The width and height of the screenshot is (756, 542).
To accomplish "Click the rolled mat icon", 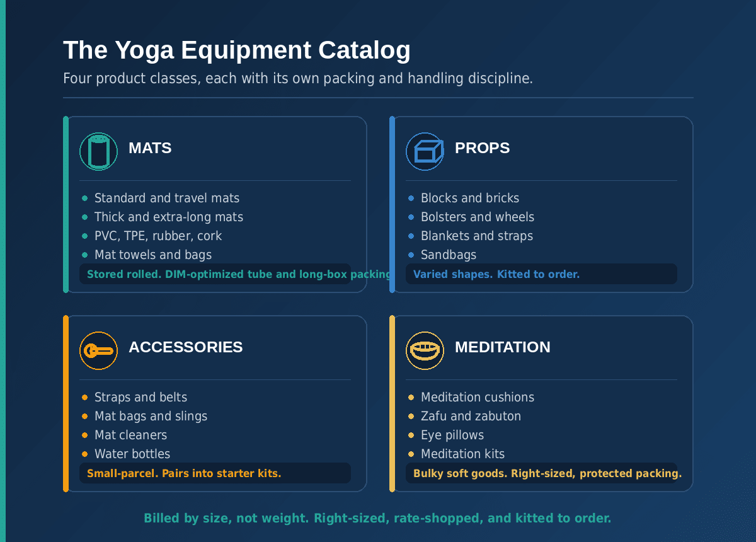I will point(98,151).
